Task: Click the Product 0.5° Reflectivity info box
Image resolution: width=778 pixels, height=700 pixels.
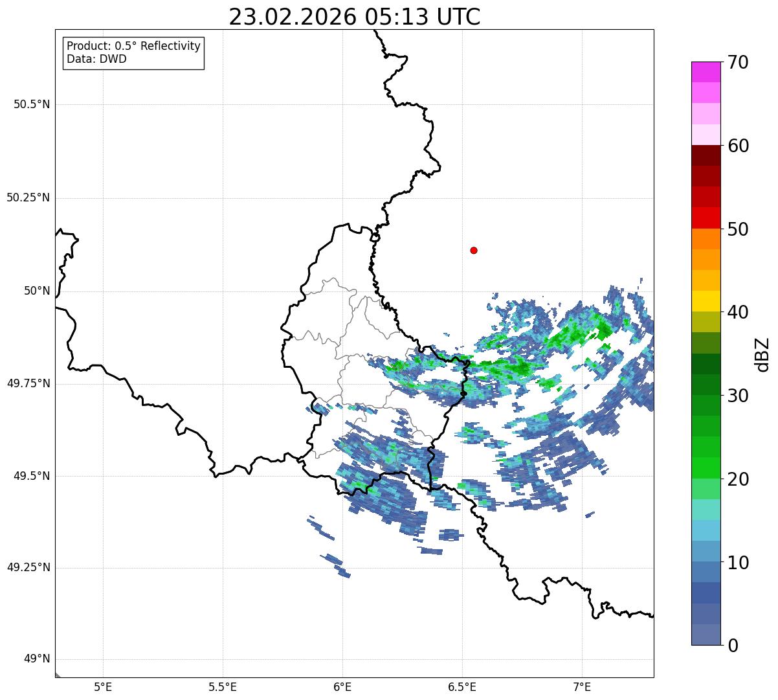Action: click(x=133, y=52)
